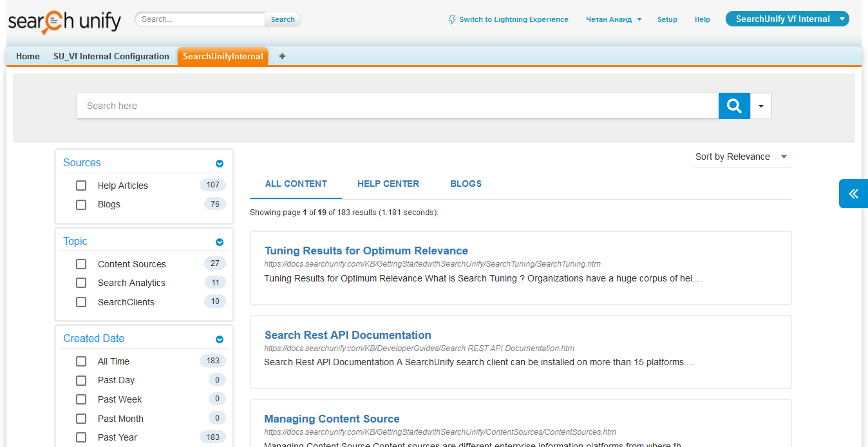Switch to Lightning Experience
868x447 pixels.
(x=508, y=19)
